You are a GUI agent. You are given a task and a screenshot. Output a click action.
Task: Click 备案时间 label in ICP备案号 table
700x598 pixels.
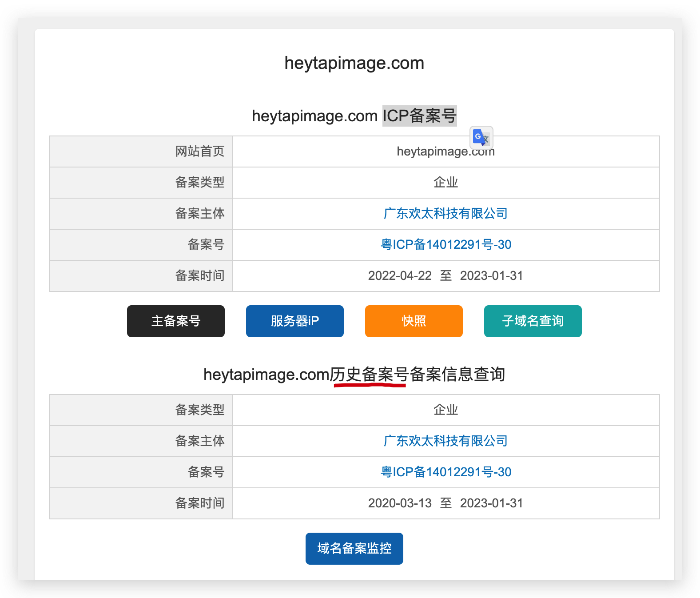tap(200, 276)
